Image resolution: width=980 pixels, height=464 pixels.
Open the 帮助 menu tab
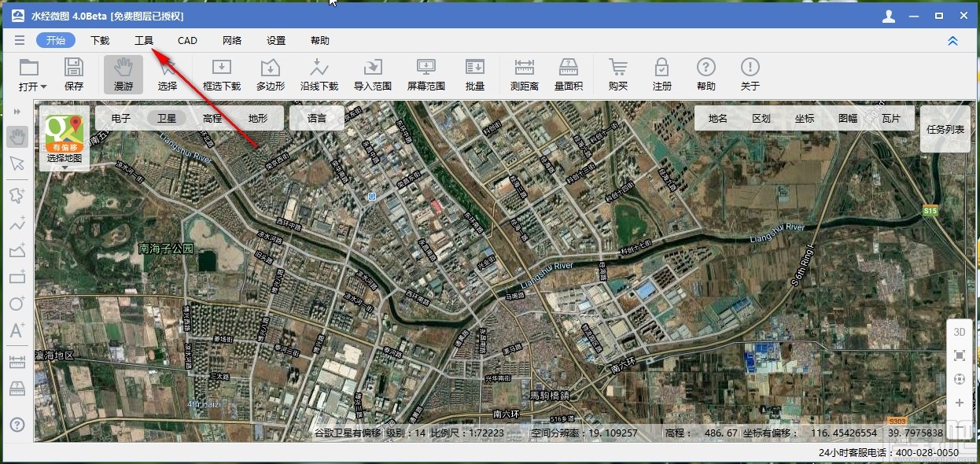pos(320,40)
